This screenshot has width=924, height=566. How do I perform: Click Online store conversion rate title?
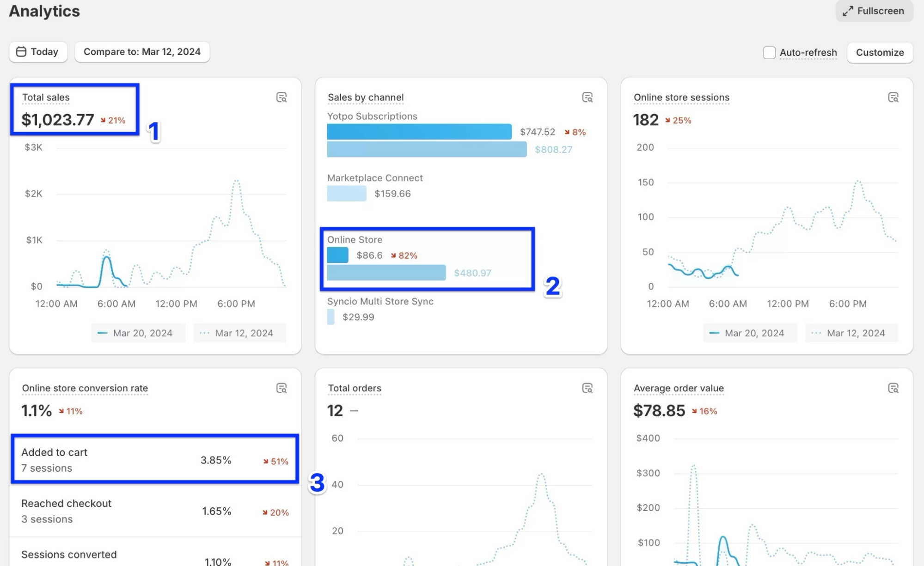coord(85,388)
